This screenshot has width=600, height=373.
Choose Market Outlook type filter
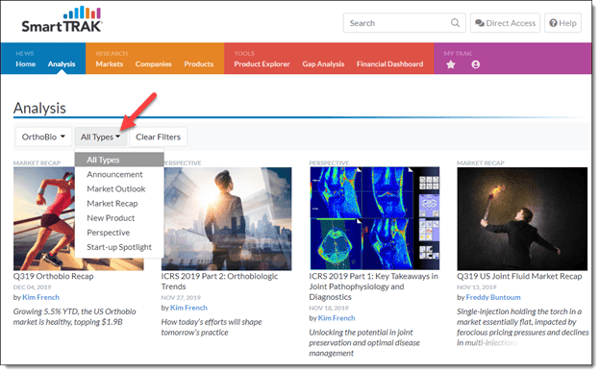pyautogui.click(x=119, y=189)
